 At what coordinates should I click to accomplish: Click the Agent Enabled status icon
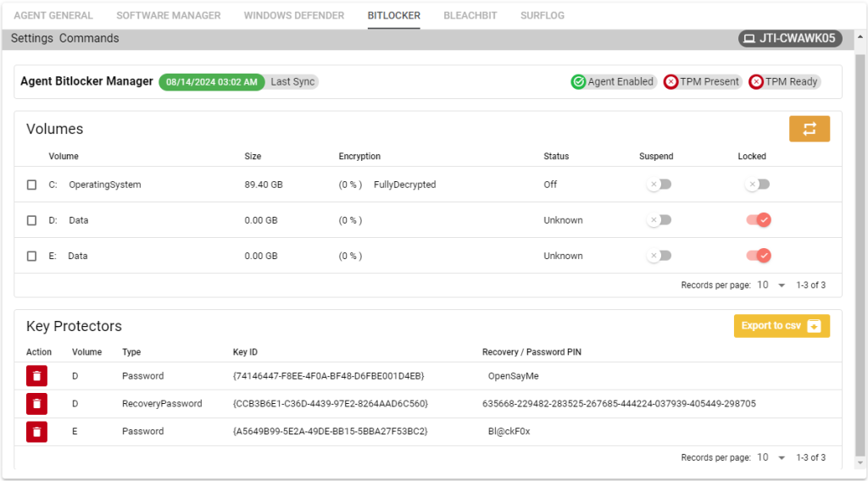[x=579, y=82]
